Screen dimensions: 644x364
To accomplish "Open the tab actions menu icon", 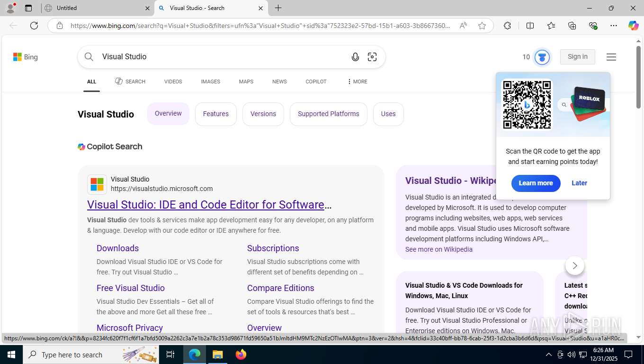I will (x=28, y=8).
